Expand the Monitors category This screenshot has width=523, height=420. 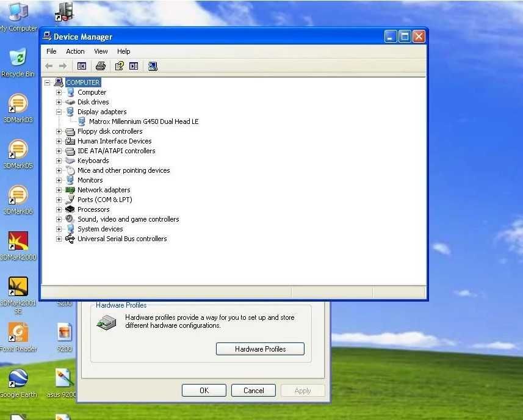click(59, 180)
